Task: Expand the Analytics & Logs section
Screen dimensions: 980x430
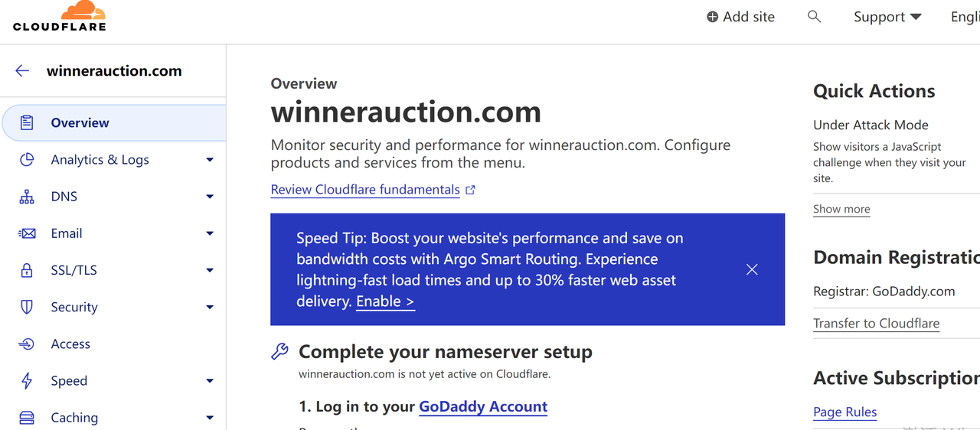Action: [210, 160]
